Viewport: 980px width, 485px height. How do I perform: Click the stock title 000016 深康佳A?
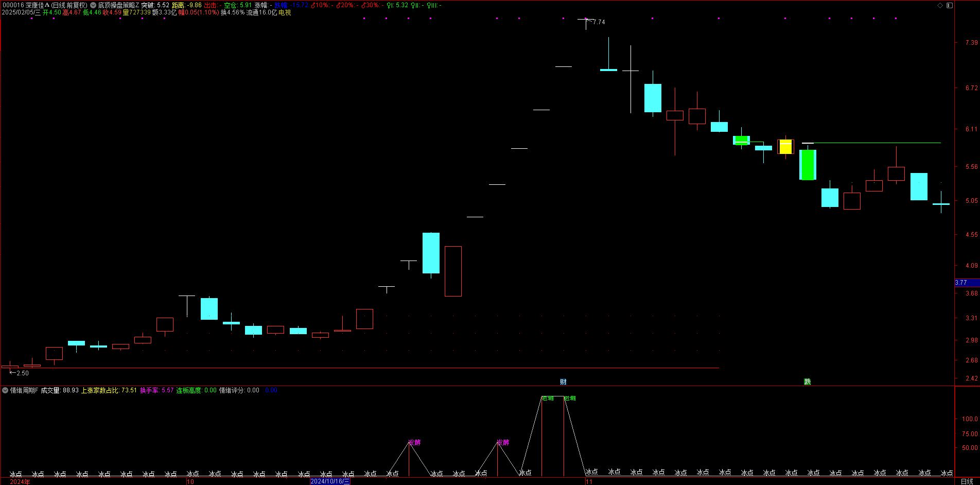[x=26, y=5]
